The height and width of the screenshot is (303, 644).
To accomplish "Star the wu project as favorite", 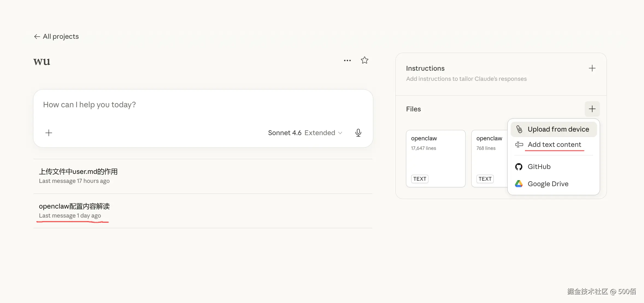I will pyautogui.click(x=364, y=60).
